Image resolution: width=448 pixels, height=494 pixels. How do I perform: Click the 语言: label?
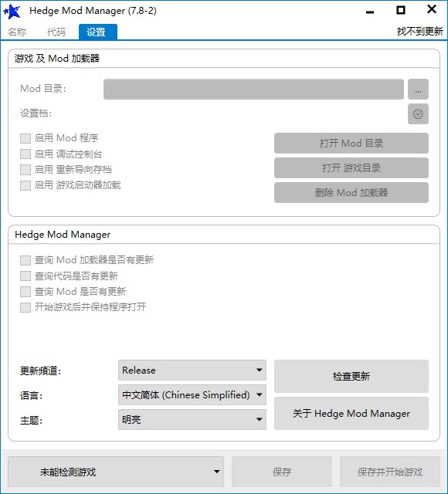[x=31, y=396]
